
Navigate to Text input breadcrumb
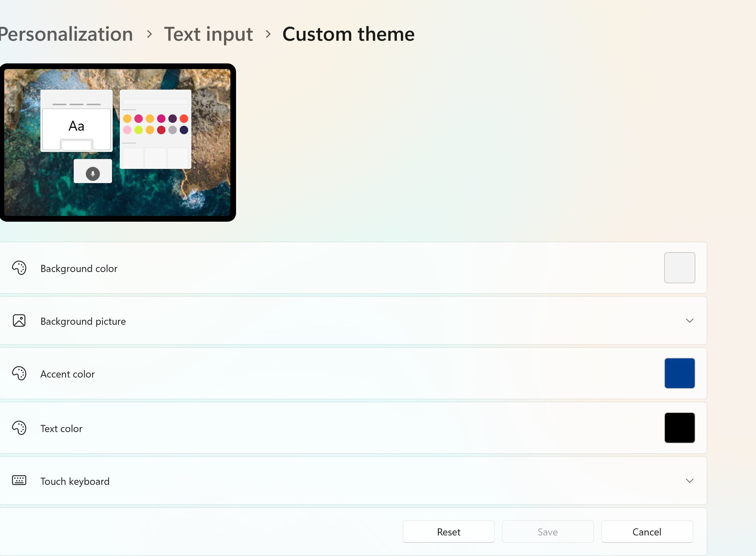pyautogui.click(x=208, y=34)
